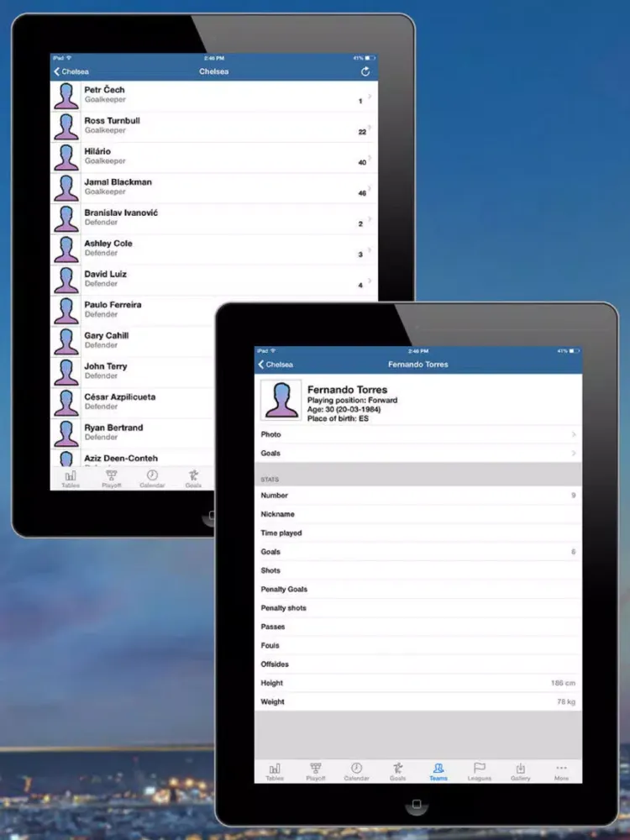Open the upper Goals row chevron under Photo

point(574,454)
